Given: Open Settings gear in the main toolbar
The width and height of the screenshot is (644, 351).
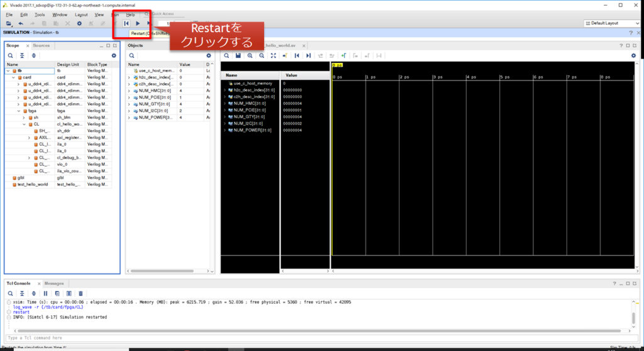Looking at the screenshot, I should pos(79,23).
